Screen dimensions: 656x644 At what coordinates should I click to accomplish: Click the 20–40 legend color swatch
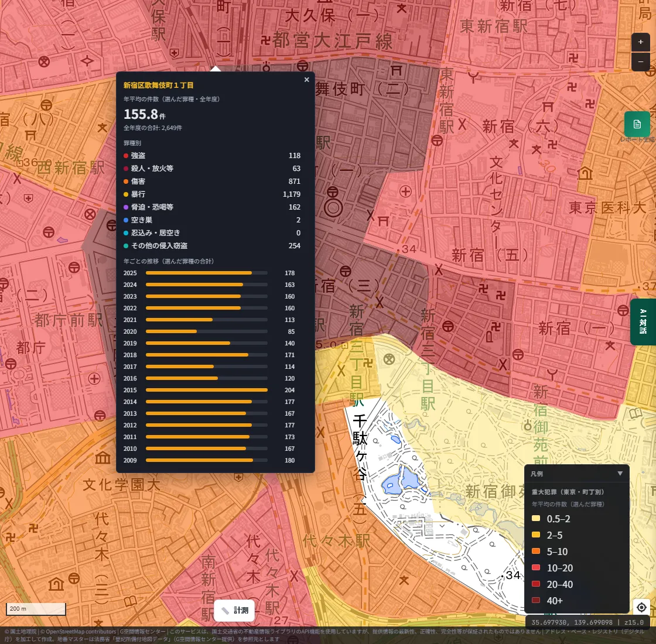535,584
